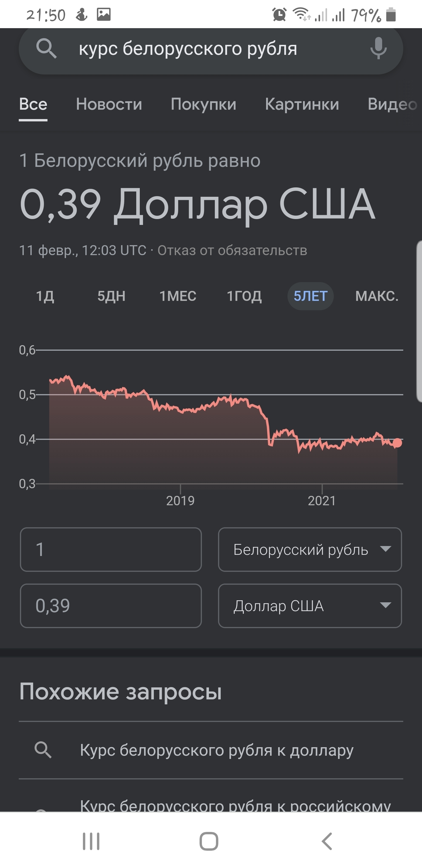Open the Доллар США currency dropdown
Screen dimensions: 422x868
(x=310, y=606)
